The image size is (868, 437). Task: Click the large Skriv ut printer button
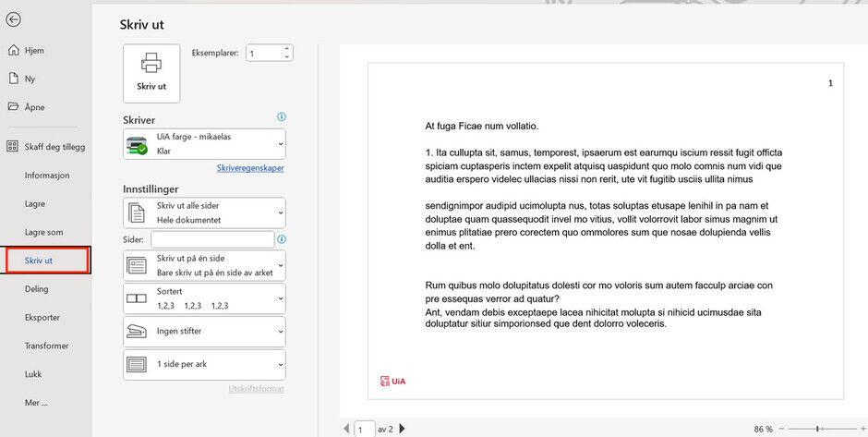click(x=151, y=74)
